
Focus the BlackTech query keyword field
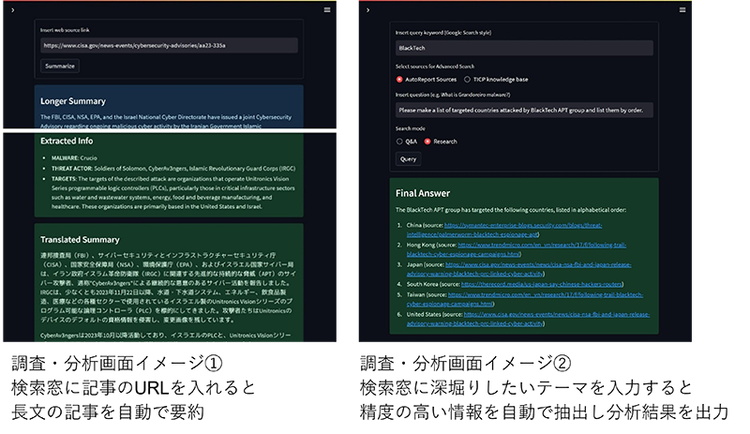pos(524,48)
